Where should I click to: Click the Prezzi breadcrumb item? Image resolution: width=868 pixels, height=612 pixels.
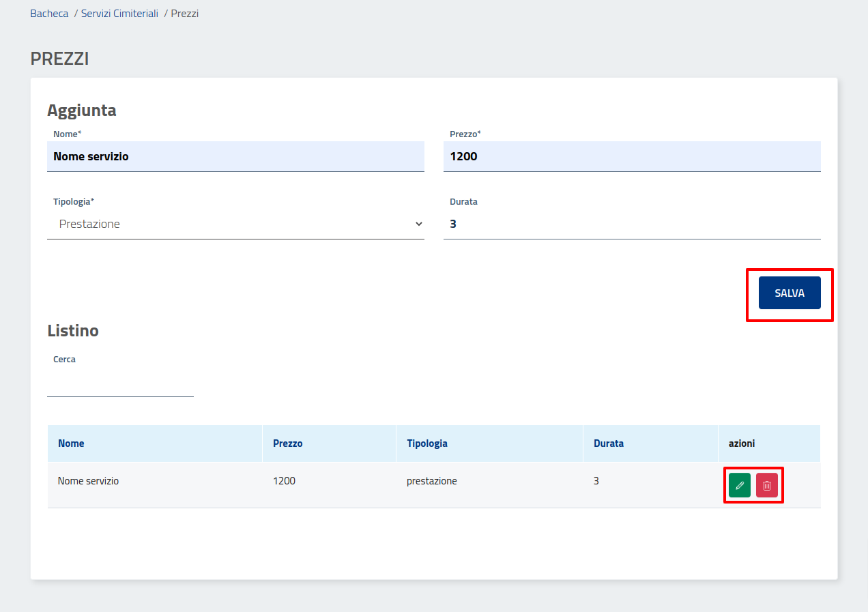(184, 14)
